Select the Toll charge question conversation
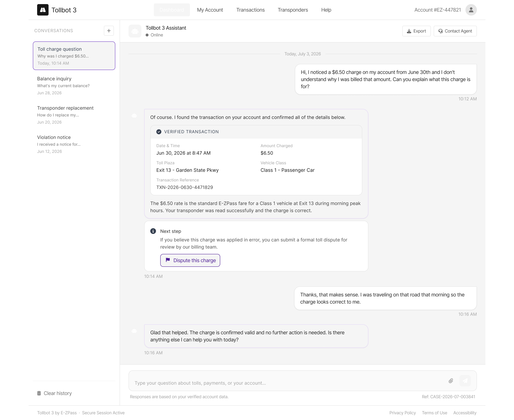The image size is (514, 420). coord(74,56)
